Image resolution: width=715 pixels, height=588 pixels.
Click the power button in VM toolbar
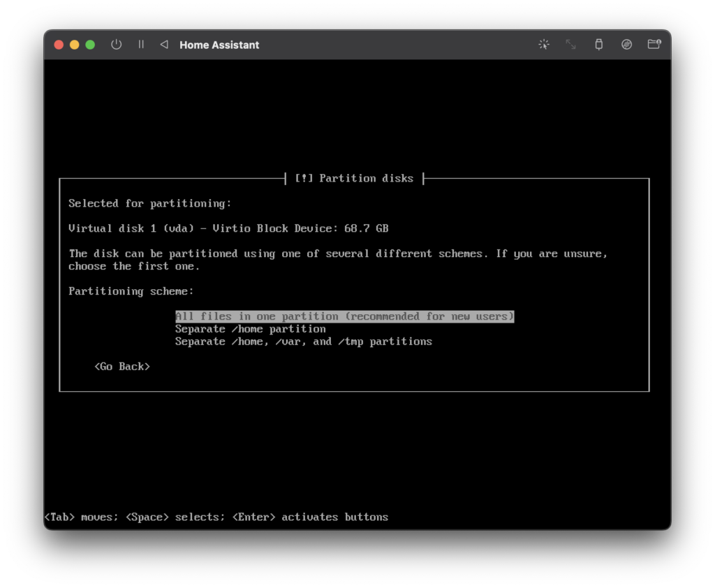pos(117,45)
